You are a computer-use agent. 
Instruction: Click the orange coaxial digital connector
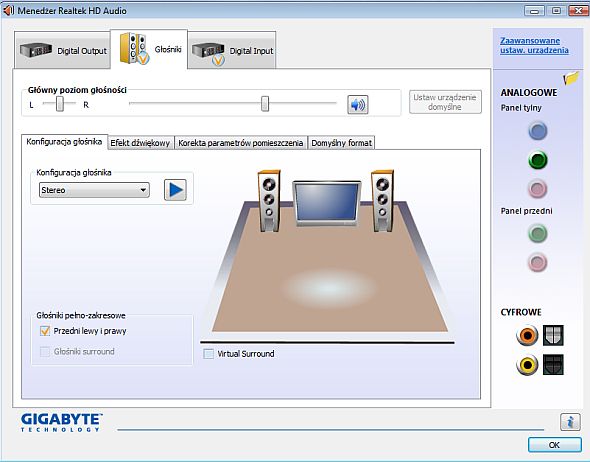coord(527,335)
